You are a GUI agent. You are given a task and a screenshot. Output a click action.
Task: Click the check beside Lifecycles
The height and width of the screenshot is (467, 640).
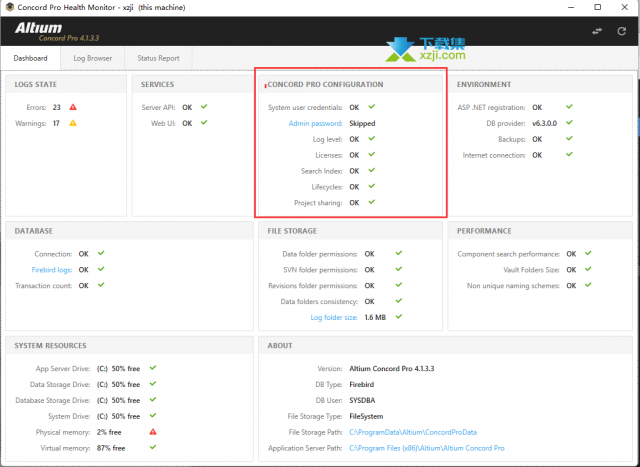371,186
